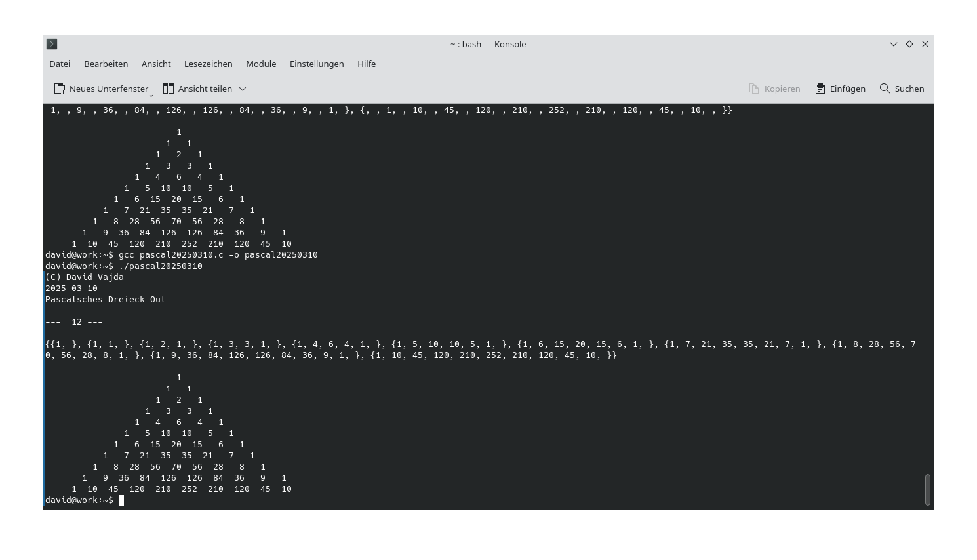The width and height of the screenshot is (977, 560).
Task: Click the Kopieren copy icon
Action: 755,88
